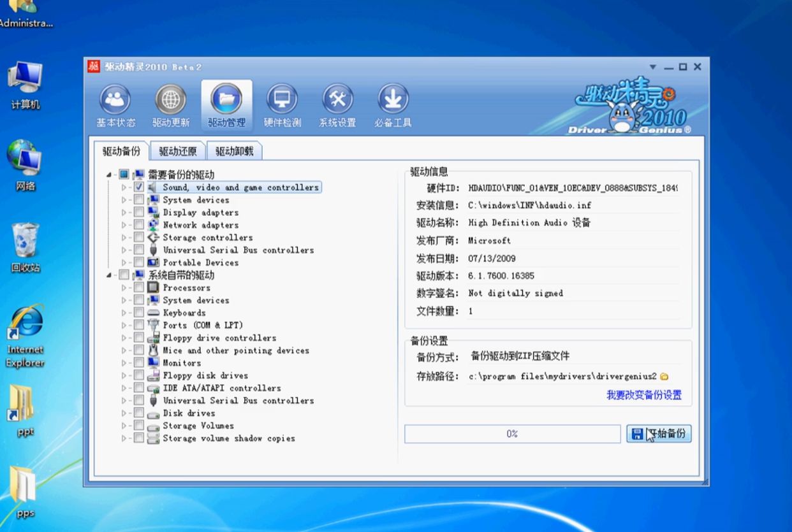Tick the Processors checkbox

(x=138, y=288)
